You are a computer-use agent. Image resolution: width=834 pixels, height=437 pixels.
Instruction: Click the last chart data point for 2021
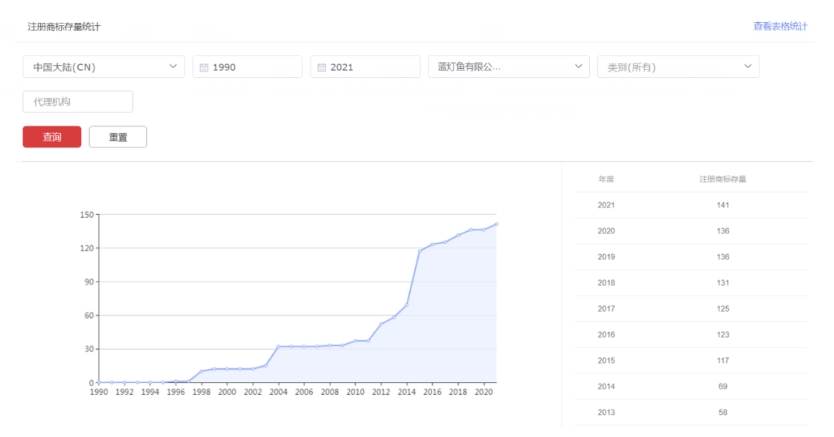tap(497, 224)
